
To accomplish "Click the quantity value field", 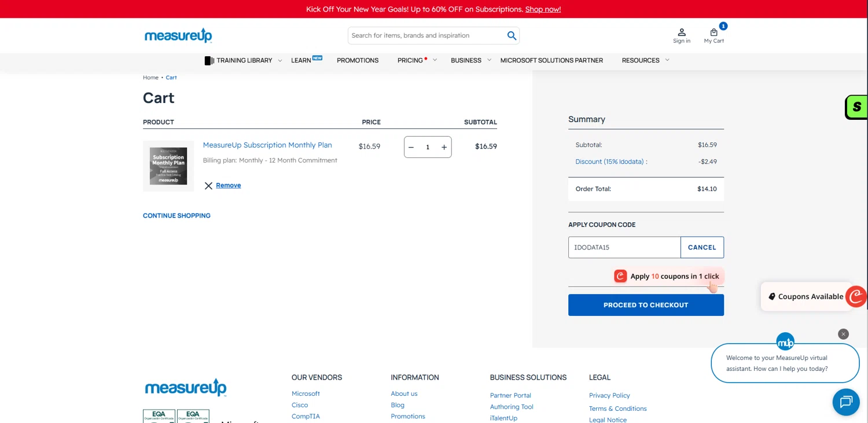I will 428,147.
